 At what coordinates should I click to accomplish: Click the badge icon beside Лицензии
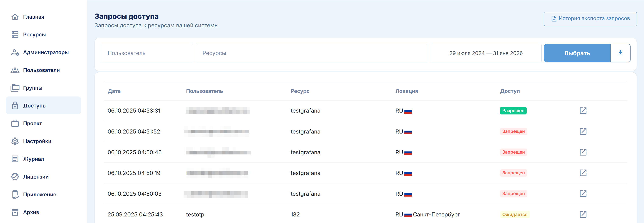pos(15,177)
